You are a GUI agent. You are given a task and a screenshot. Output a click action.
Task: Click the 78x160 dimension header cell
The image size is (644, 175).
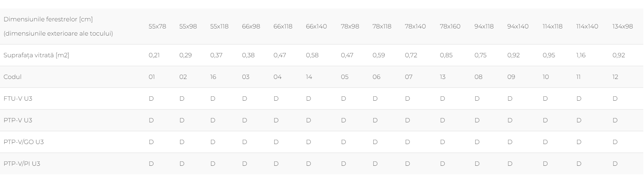tap(450, 26)
